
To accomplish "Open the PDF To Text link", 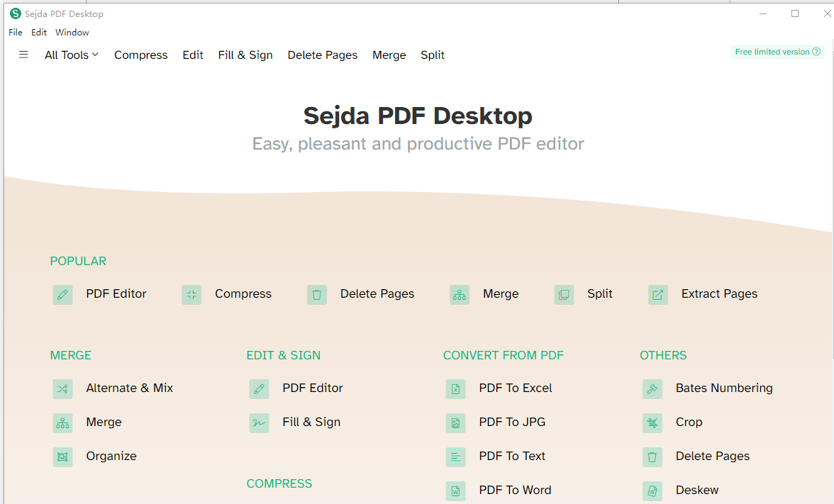I will 512,457.
